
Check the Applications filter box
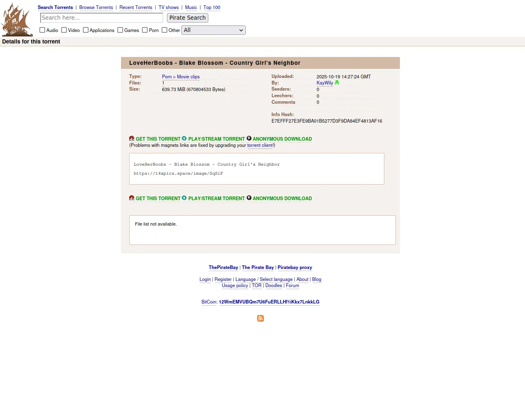[x=86, y=30]
